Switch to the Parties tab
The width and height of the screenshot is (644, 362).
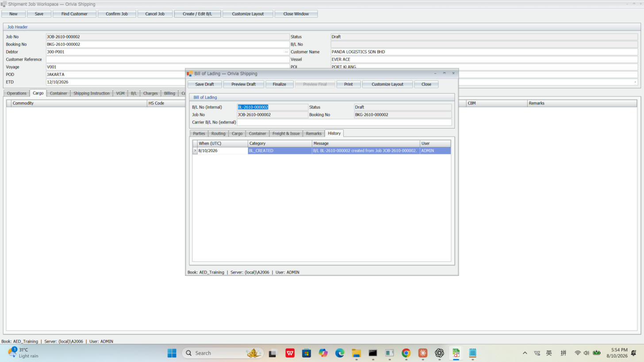pos(199,133)
